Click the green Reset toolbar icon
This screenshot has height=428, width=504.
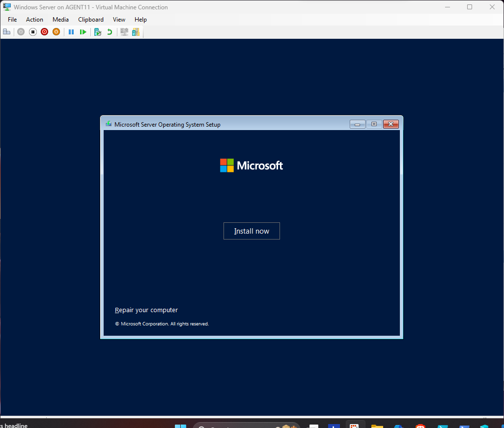[83, 32]
